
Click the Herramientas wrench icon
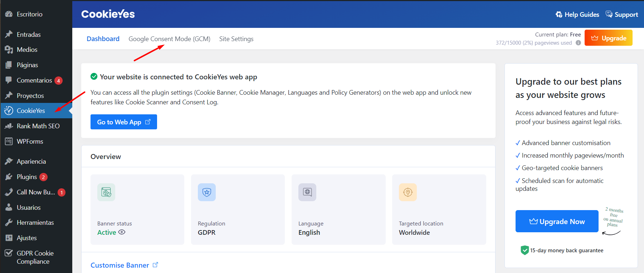(x=9, y=223)
